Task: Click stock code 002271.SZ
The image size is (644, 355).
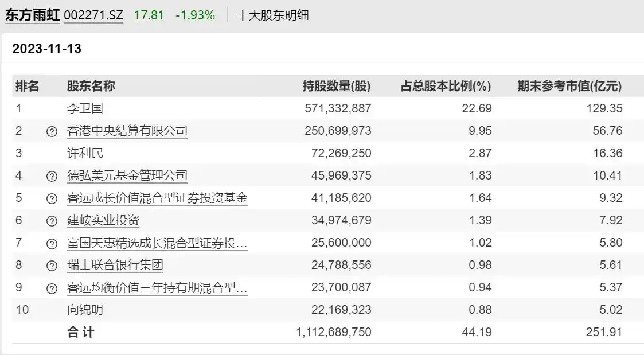Action: (x=93, y=15)
